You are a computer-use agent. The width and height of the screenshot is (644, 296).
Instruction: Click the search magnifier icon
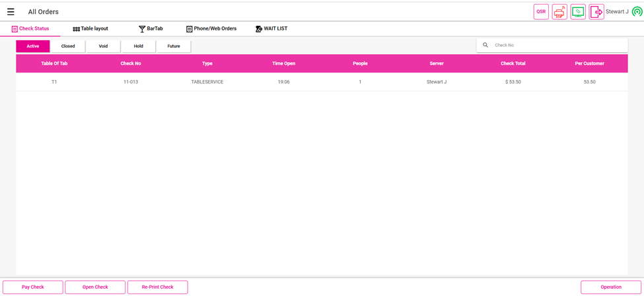pyautogui.click(x=485, y=46)
